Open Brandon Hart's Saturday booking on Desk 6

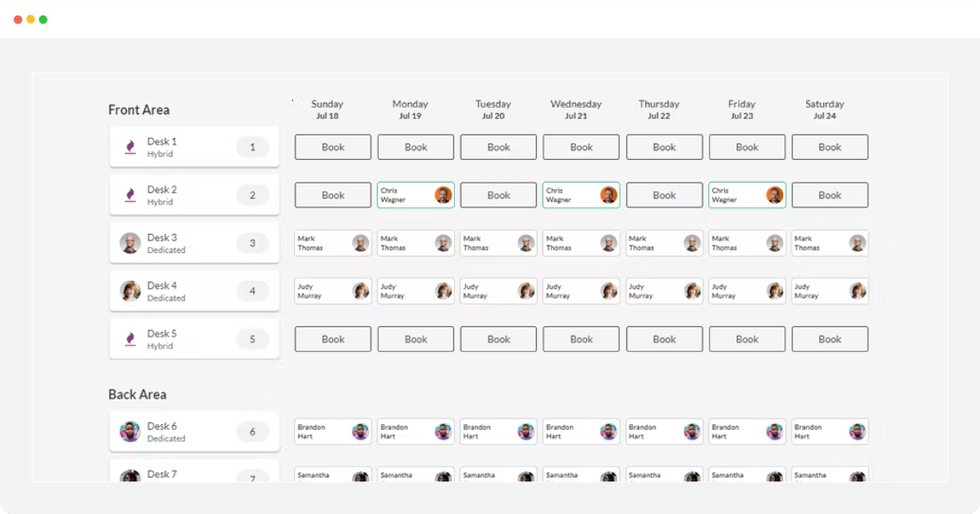[821, 432]
